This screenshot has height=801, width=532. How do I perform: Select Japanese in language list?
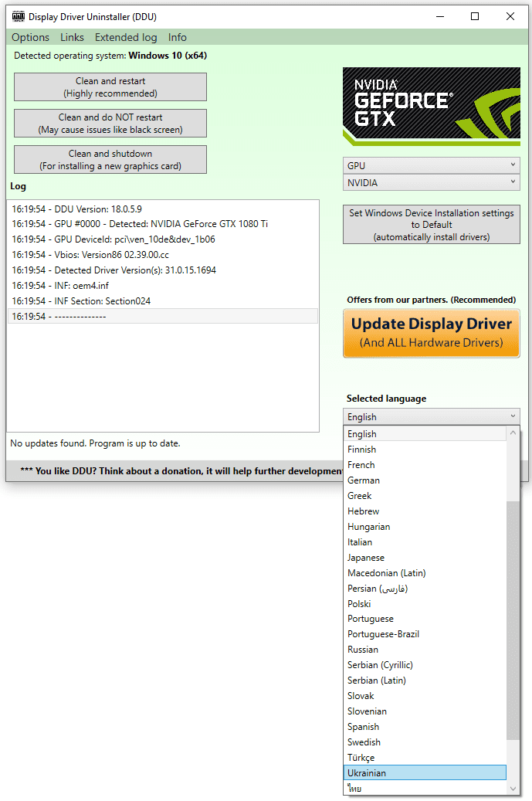pyautogui.click(x=425, y=558)
